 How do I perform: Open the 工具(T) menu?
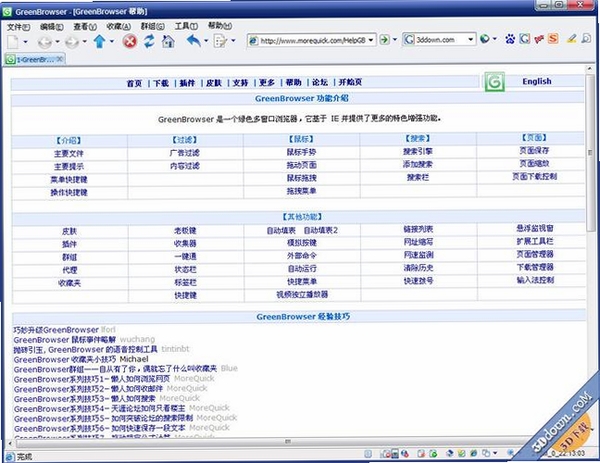pos(186,26)
